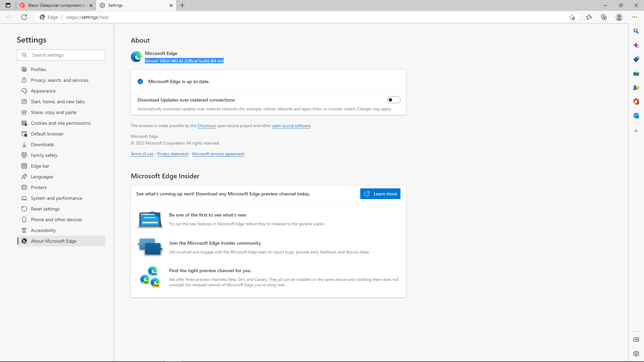Click 'Find the right preview channel' heading
Viewport: 644px width, 362px height.
tap(210, 270)
